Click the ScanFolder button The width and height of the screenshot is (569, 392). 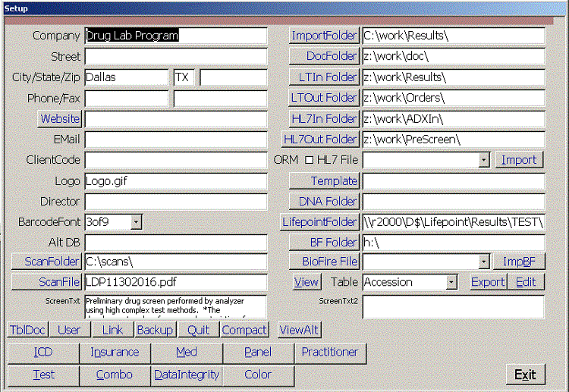[x=46, y=262]
